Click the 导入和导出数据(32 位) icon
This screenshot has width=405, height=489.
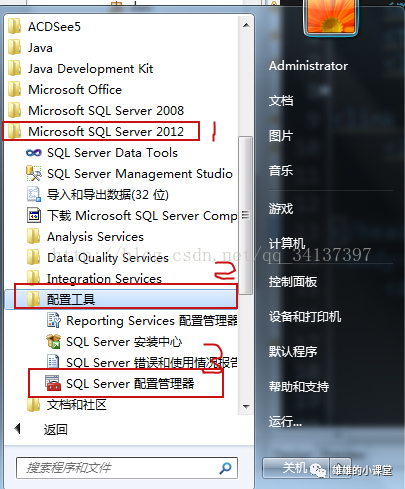coord(34,194)
